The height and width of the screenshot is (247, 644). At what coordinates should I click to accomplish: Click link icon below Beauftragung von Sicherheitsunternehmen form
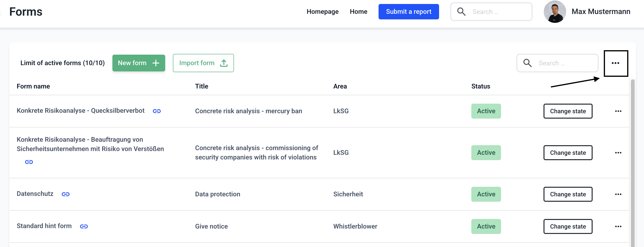tap(29, 162)
